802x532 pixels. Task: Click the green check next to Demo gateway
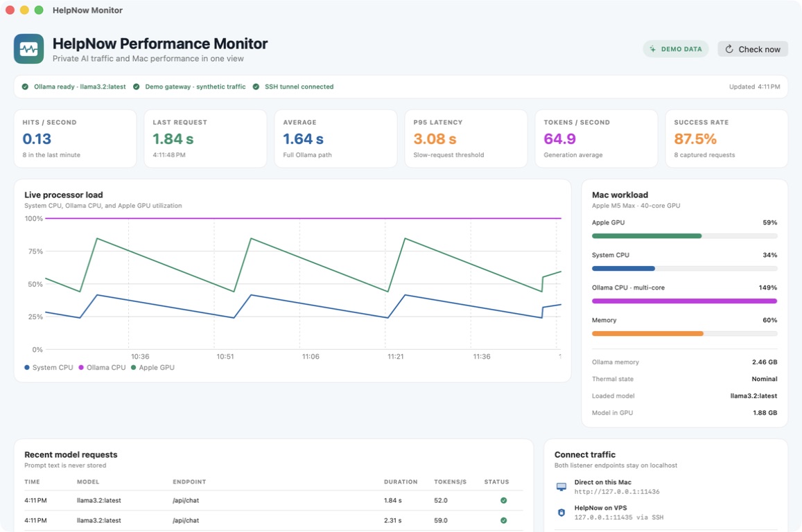click(x=136, y=87)
